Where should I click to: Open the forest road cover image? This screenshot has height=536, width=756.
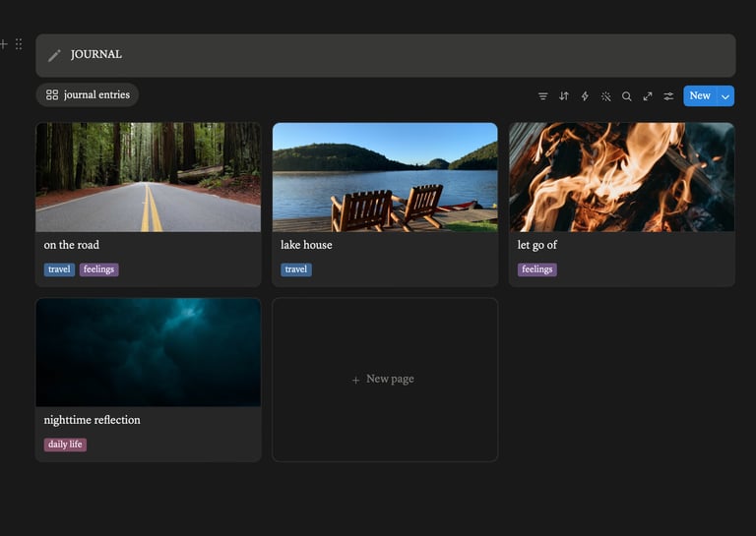click(149, 177)
